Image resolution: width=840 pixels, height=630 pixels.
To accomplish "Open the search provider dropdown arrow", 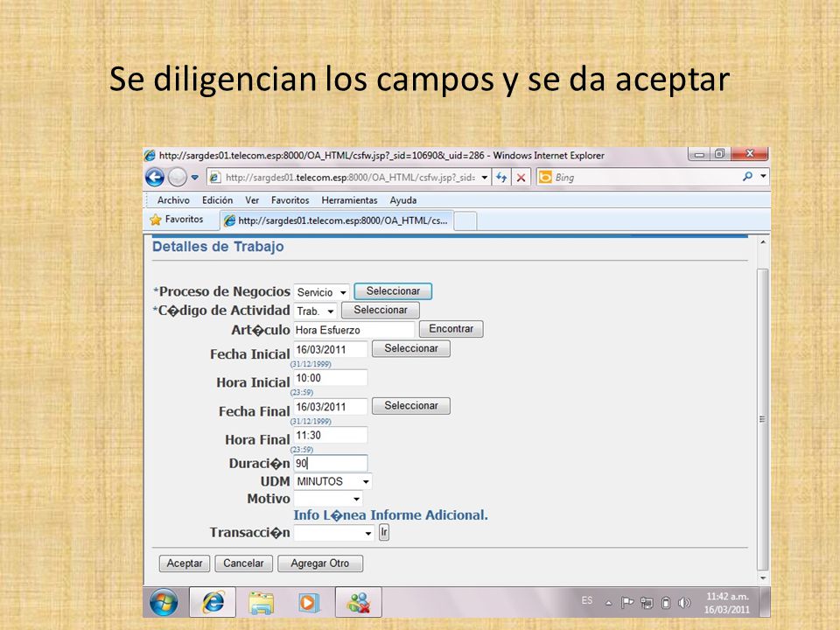I will pyautogui.click(x=763, y=176).
